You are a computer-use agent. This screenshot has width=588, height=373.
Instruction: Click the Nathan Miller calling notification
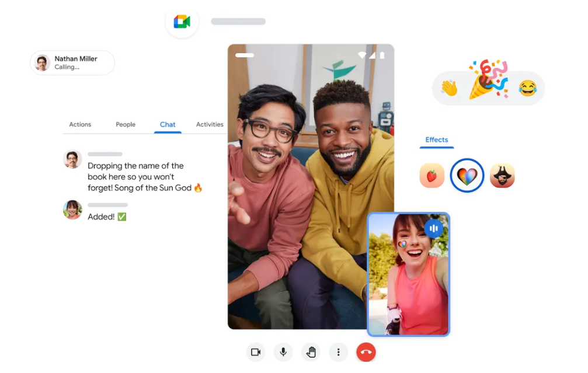(x=72, y=63)
